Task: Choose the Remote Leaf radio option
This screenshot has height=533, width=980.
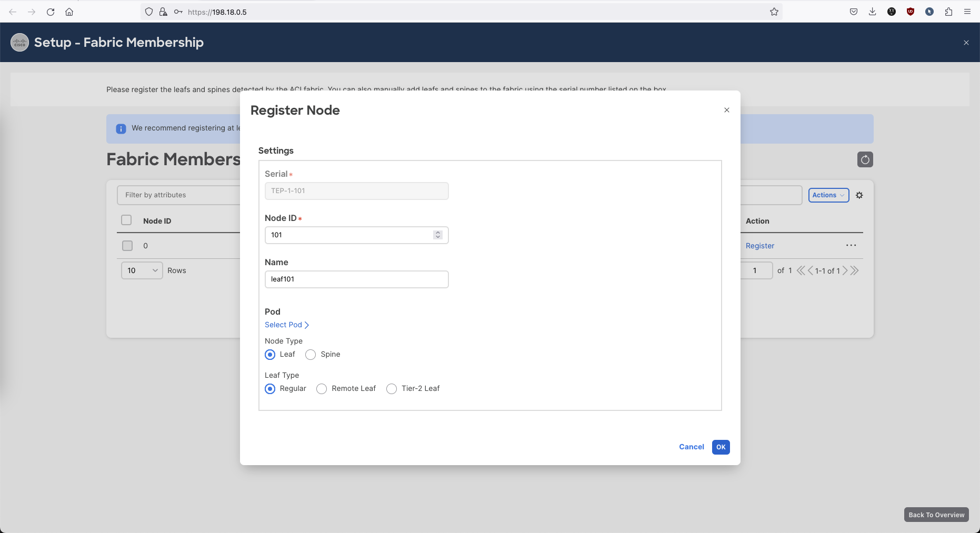Action: [322, 389]
